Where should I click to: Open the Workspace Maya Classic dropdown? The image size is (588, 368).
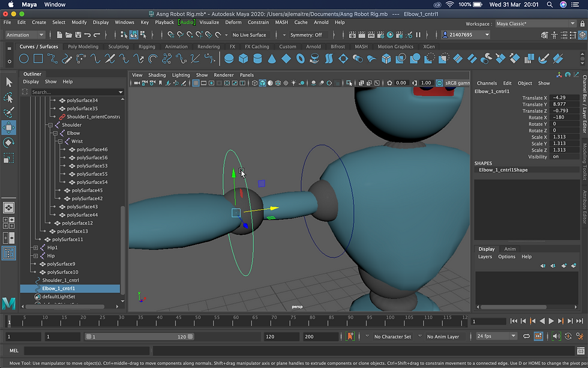tap(535, 23)
